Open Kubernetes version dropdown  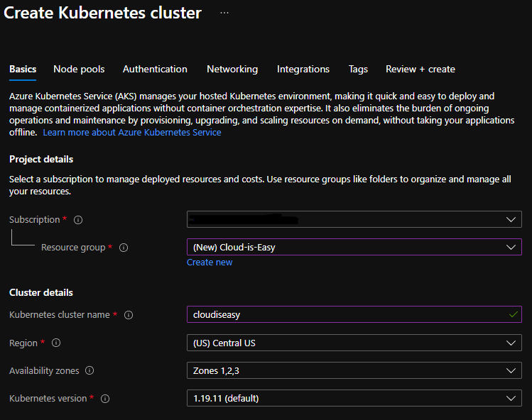[x=354, y=398]
